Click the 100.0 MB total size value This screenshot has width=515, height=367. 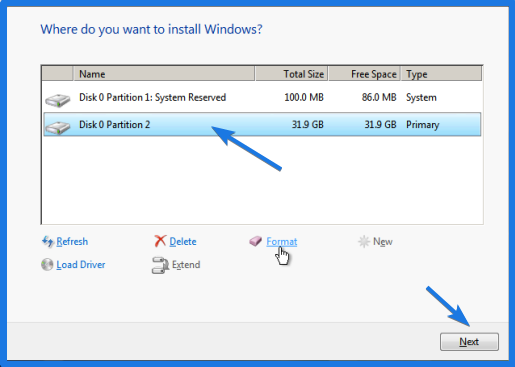(x=304, y=97)
